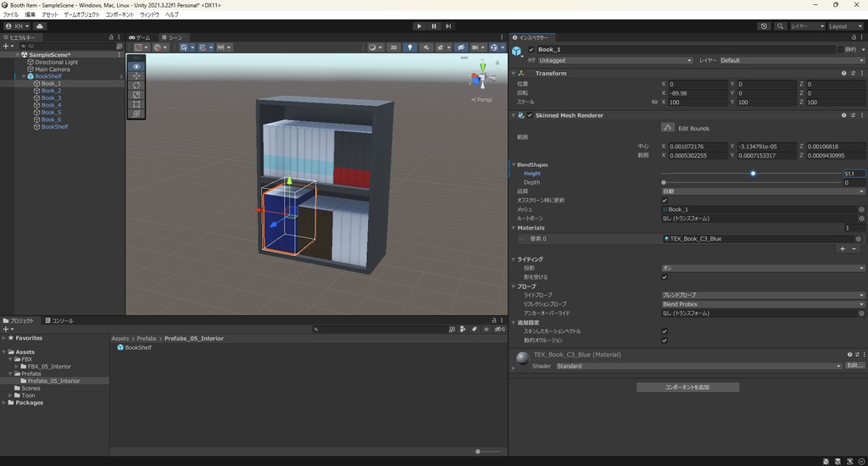Uncheck the Book_1 active checkbox
The height and width of the screenshot is (466, 868).
[531, 50]
